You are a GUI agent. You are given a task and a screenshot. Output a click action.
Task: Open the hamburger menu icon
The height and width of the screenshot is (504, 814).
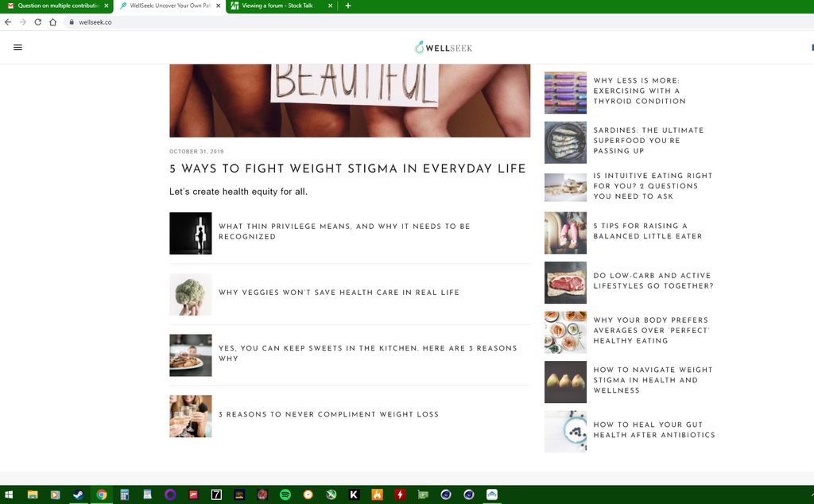tap(17, 47)
